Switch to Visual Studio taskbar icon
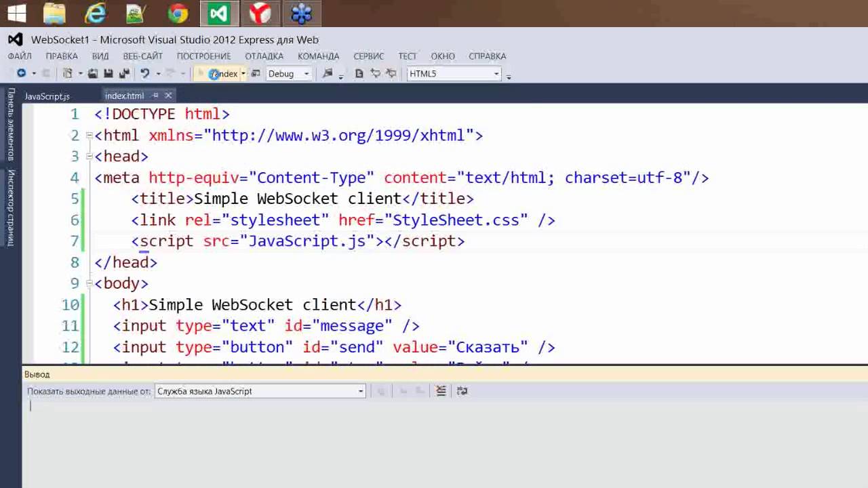 coord(219,13)
